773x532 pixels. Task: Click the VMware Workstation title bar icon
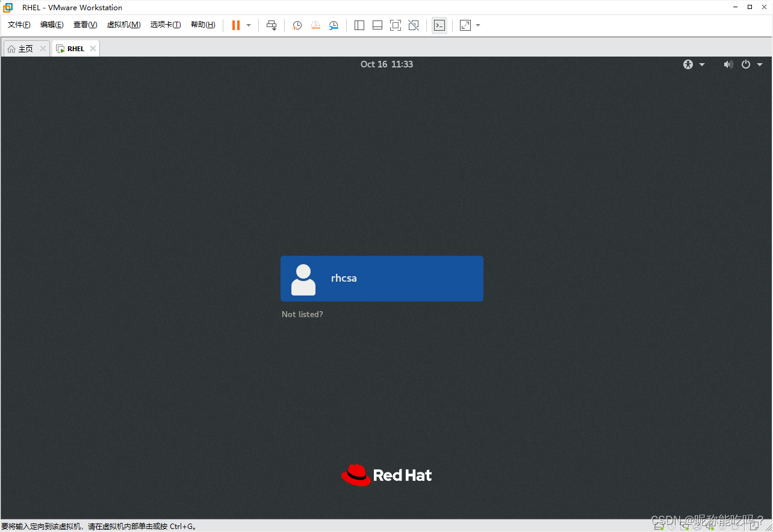click(8, 7)
